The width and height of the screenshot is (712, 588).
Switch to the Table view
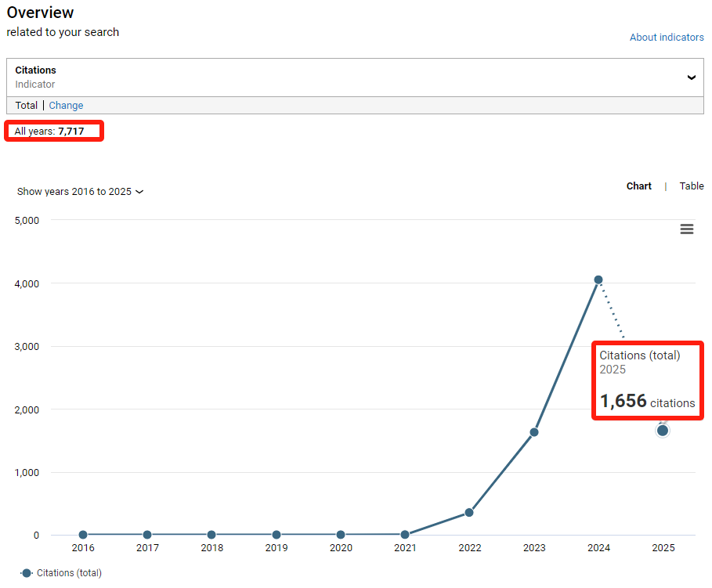pyautogui.click(x=692, y=186)
